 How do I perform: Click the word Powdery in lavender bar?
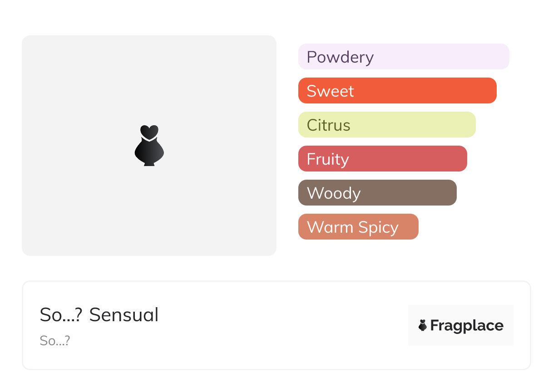(x=340, y=57)
